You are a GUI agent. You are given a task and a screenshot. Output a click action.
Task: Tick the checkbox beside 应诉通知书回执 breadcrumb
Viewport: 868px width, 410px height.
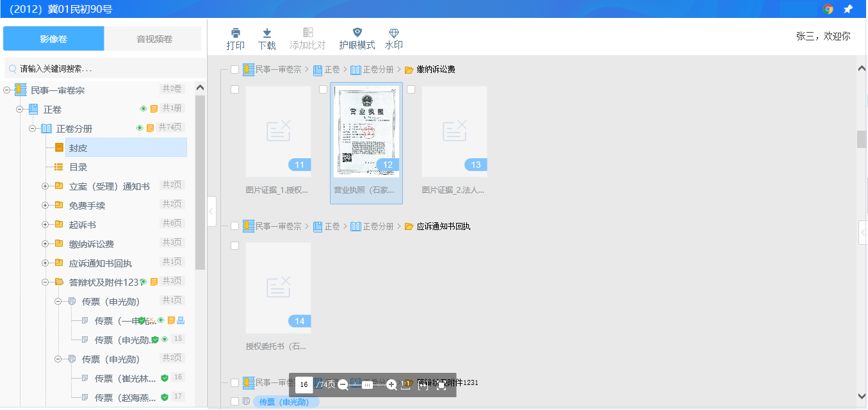[x=235, y=226]
